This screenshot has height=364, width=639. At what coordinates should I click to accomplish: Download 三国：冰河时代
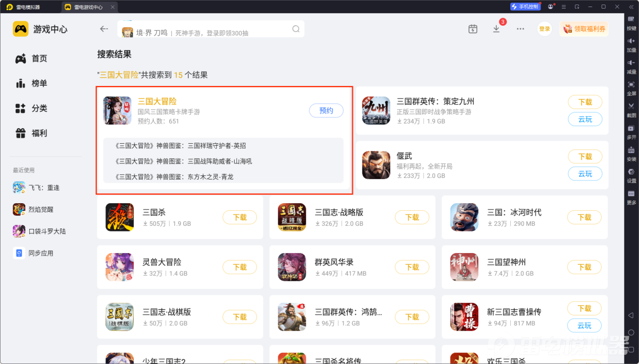[x=584, y=217]
